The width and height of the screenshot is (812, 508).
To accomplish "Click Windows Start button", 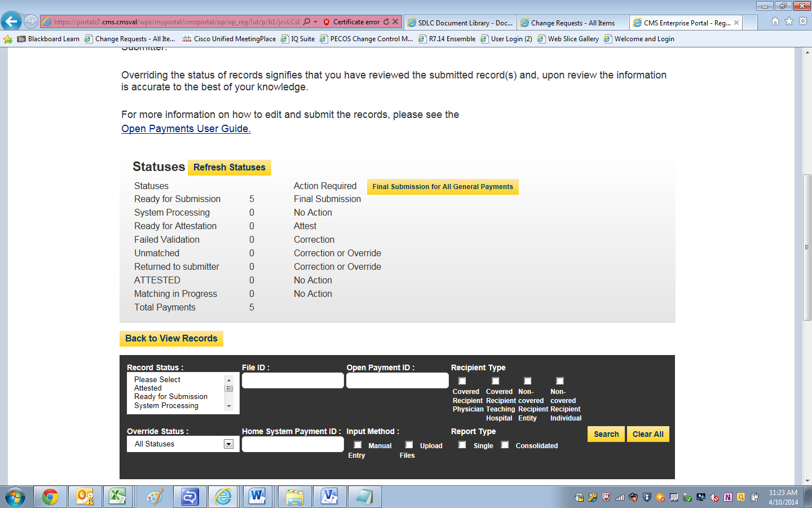I will 15,497.
